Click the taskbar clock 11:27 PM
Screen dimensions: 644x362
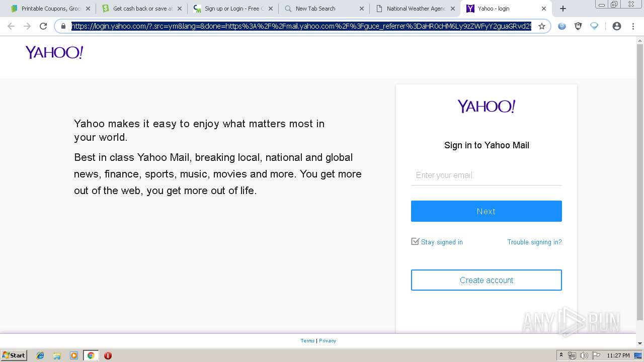click(x=618, y=355)
